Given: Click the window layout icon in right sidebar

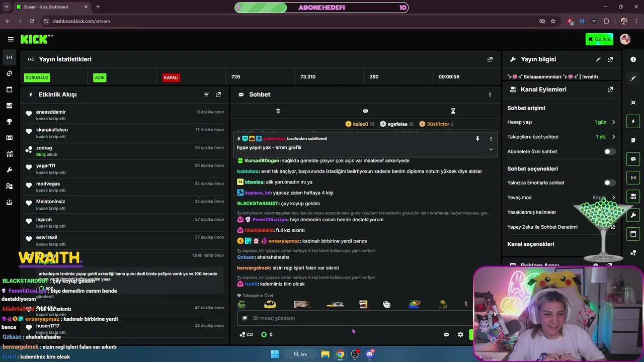Looking at the screenshot, I should (x=633, y=234).
